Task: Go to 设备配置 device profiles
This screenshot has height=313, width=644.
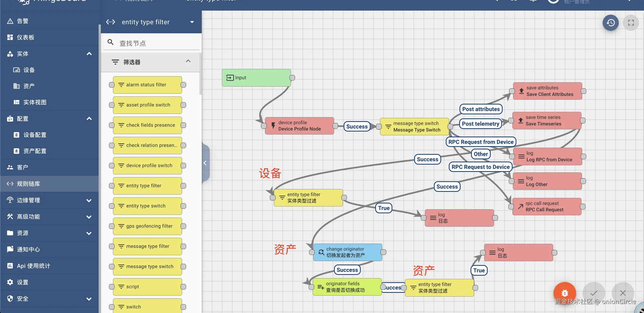Action: tap(35, 135)
